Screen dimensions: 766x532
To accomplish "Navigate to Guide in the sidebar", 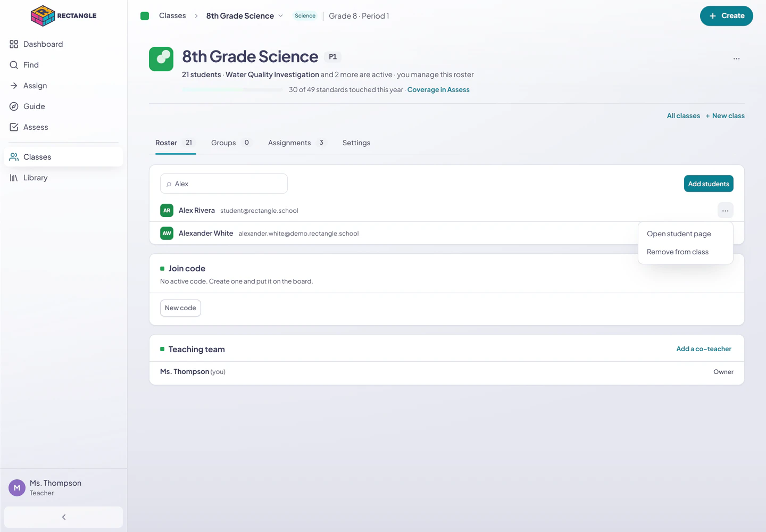I will 63,106.
